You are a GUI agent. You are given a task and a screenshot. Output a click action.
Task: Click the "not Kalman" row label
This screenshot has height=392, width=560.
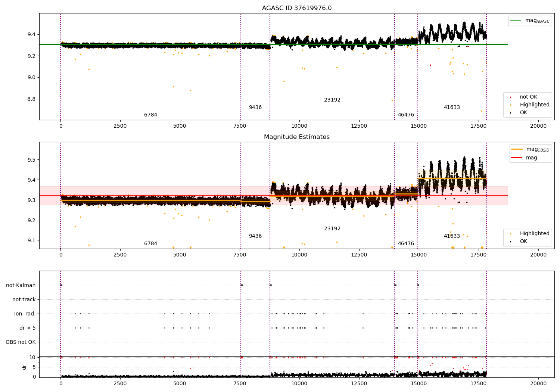21,286
